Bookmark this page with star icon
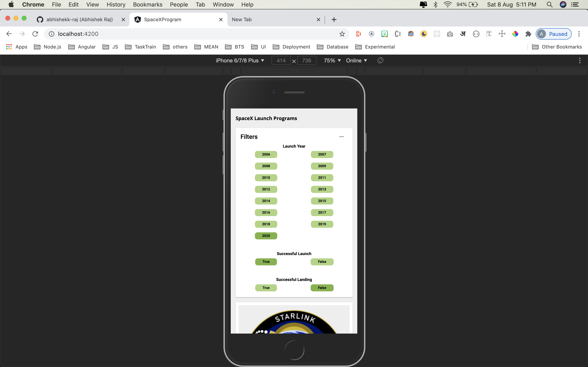This screenshot has width=588, height=367. (342, 34)
